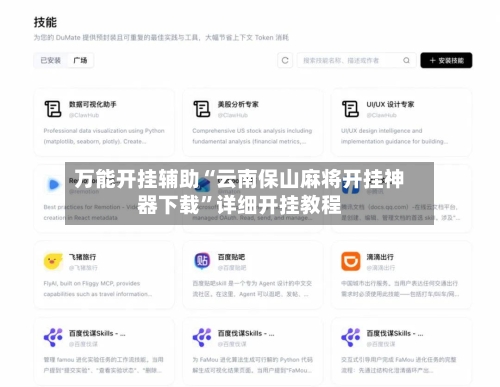This screenshot has width=500, height=387.
Task: Click the '交互式引导用户完成 FaMou' description
Action: point(399,365)
